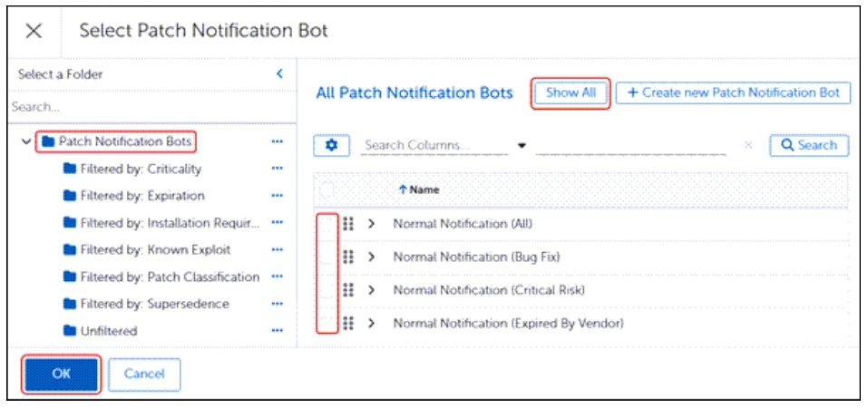
Task: Collapse the folder panel with left chevron
Action: click(279, 73)
